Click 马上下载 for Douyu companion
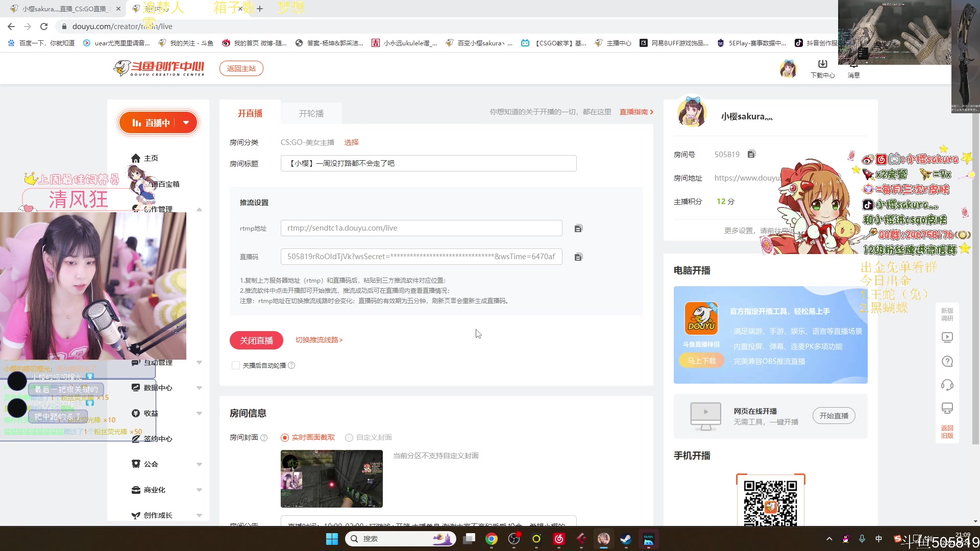This screenshot has height=551, width=980. click(x=702, y=361)
